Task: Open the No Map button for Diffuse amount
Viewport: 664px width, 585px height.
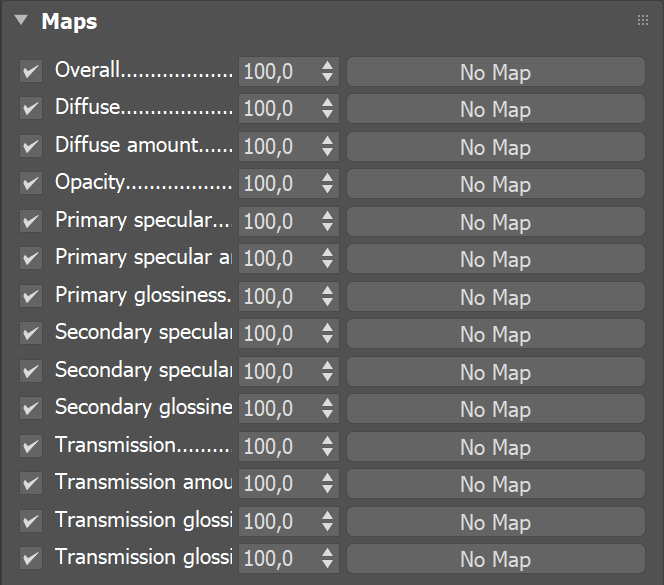Action: click(495, 147)
